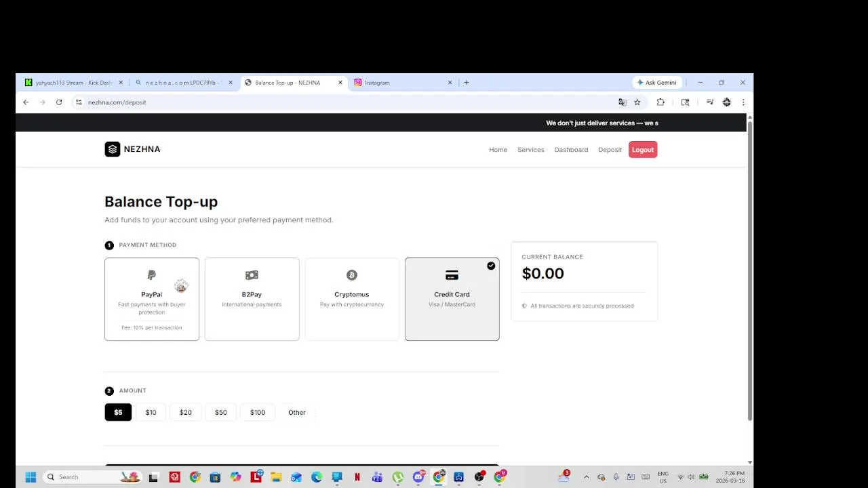Switch the ENG US input language
This screenshot has height=488, width=868.
click(x=663, y=477)
